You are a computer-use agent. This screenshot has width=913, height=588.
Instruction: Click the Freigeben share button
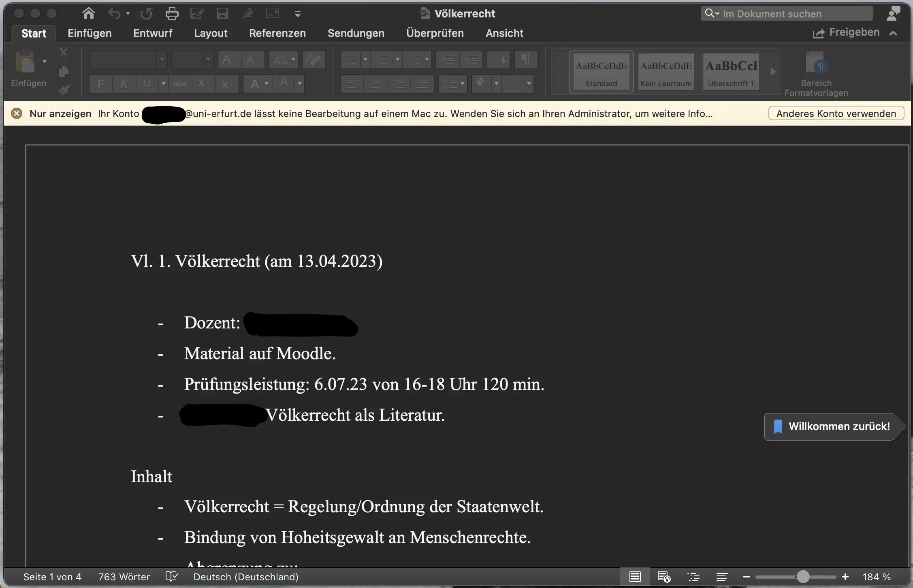tap(847, 32)
